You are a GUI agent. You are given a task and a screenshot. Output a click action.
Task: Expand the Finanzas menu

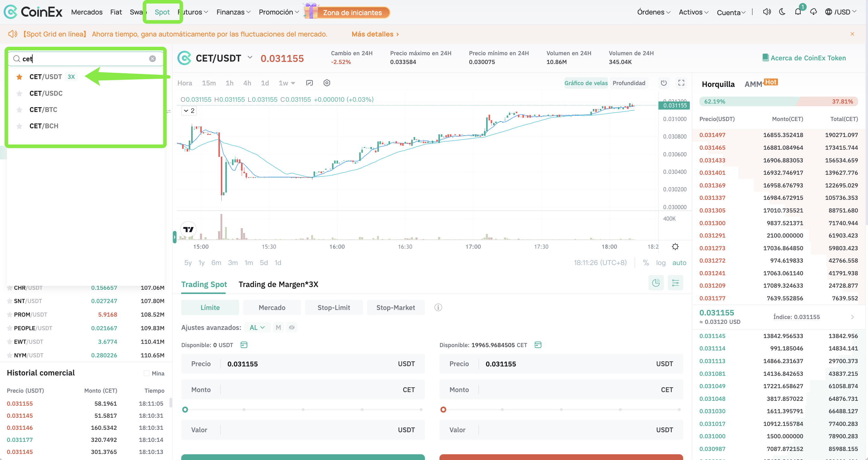[233, 12]
